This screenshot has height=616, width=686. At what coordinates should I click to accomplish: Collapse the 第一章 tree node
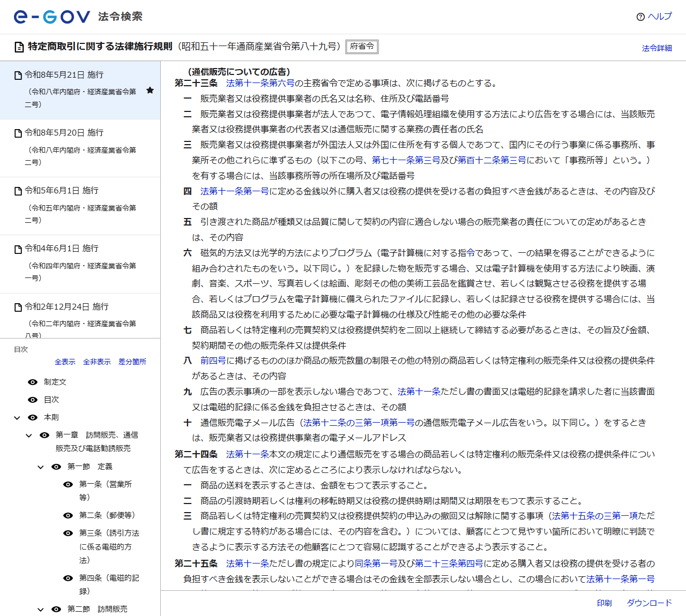coord(29,435)
